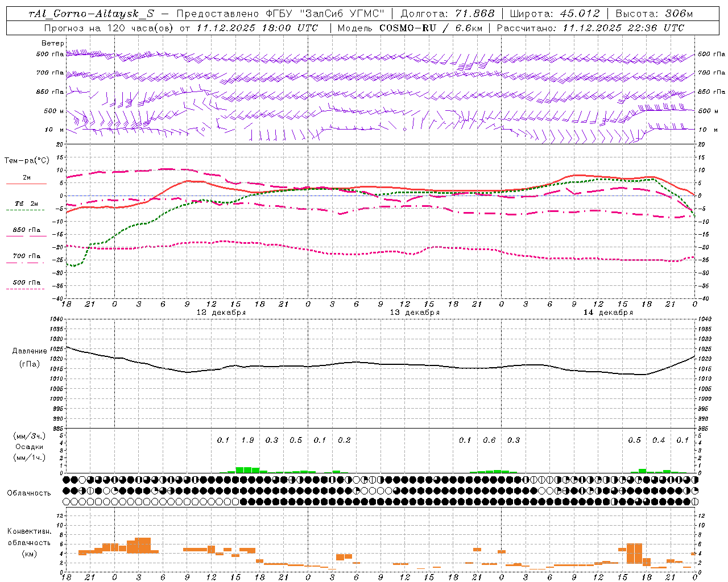
Task: Click the Давление panel label
Action: tap(30, 351)
